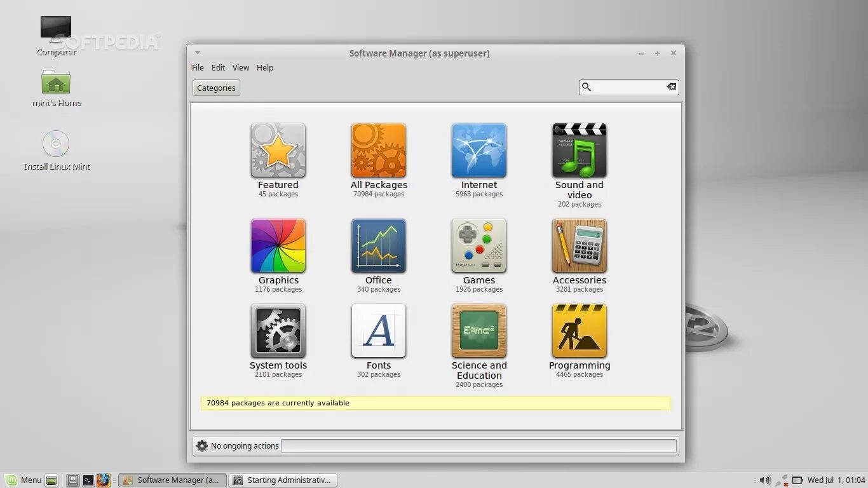Launch the terminal icon in the taskbar
The height and width of the screenshot is (488, 868).
point(88,480)
